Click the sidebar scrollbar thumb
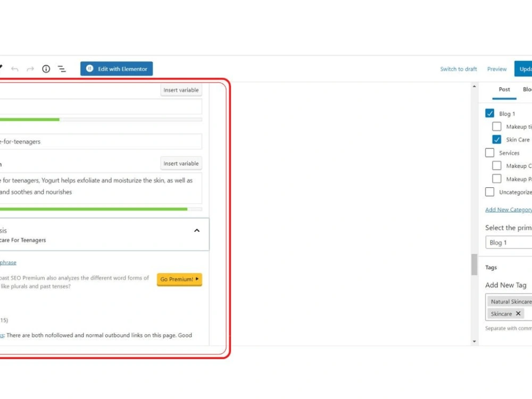The width and height of the screenshot is (532, 399). 475,264
